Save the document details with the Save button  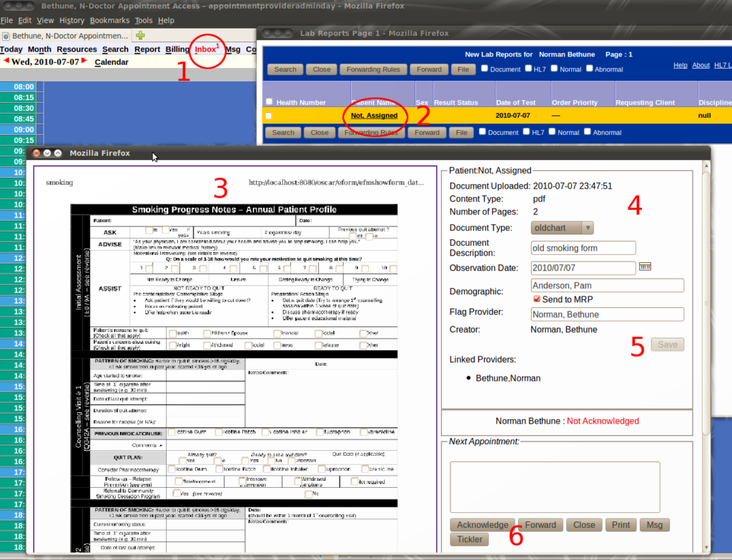(668, 344)
